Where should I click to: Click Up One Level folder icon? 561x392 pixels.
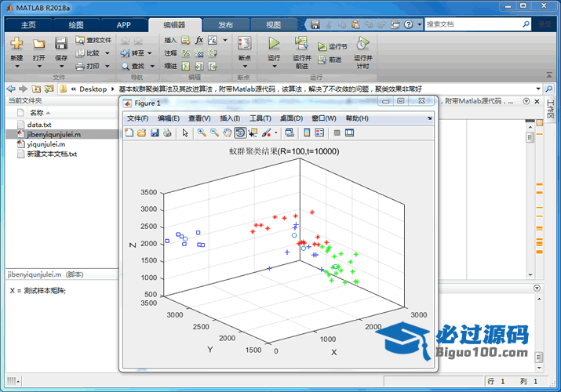click(36, 89)
